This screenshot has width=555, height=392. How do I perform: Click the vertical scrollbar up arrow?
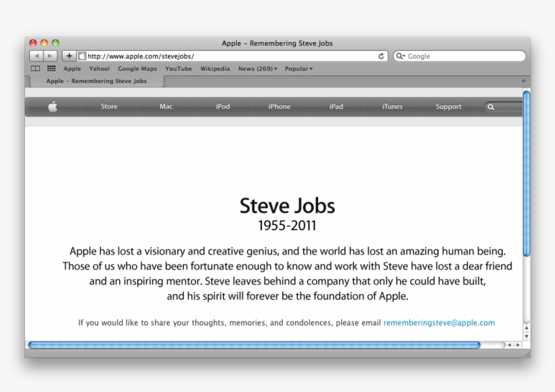[x=527, y=328]
